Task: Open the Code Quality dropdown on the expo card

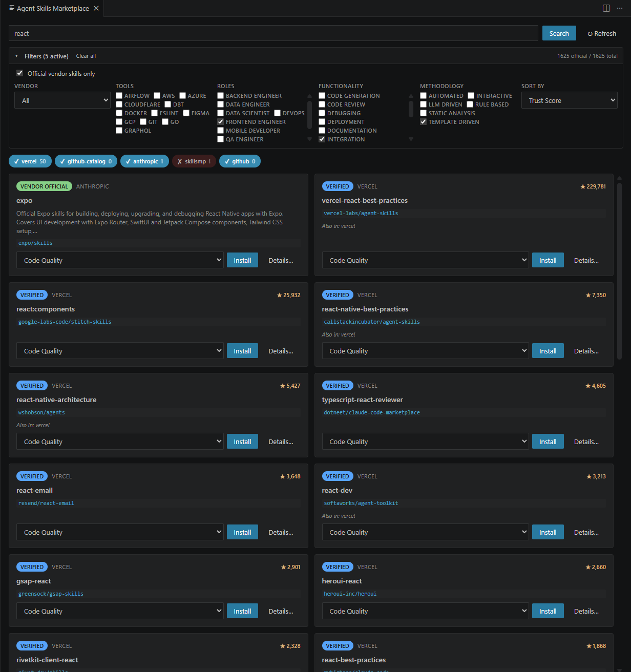Action: (x=120, y=260)
